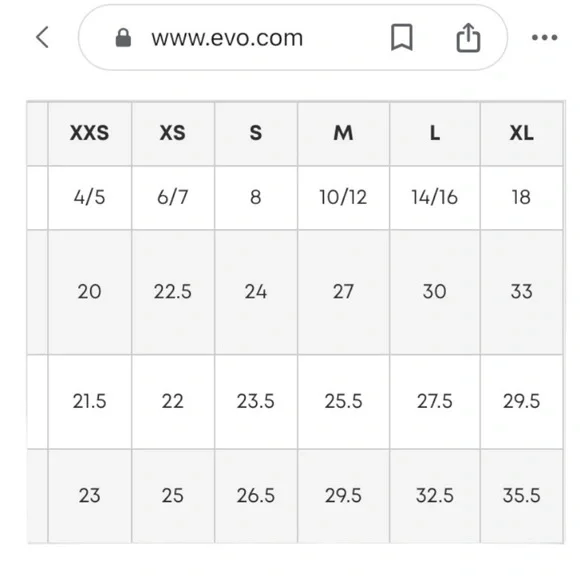Screen dimensions: 580x580
Task: Tap the www.evo.com address field
Action: (x=293, y=37)
